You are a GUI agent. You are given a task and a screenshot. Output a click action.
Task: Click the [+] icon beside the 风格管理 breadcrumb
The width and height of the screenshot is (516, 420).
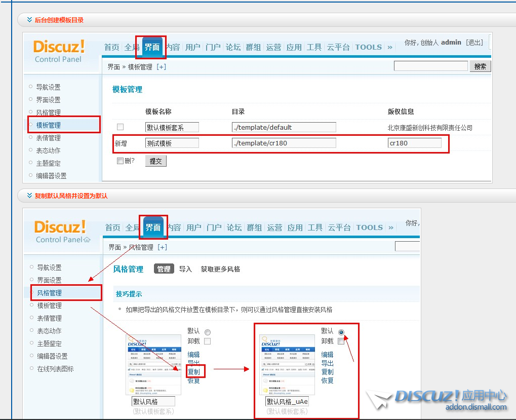pos(162,247)
